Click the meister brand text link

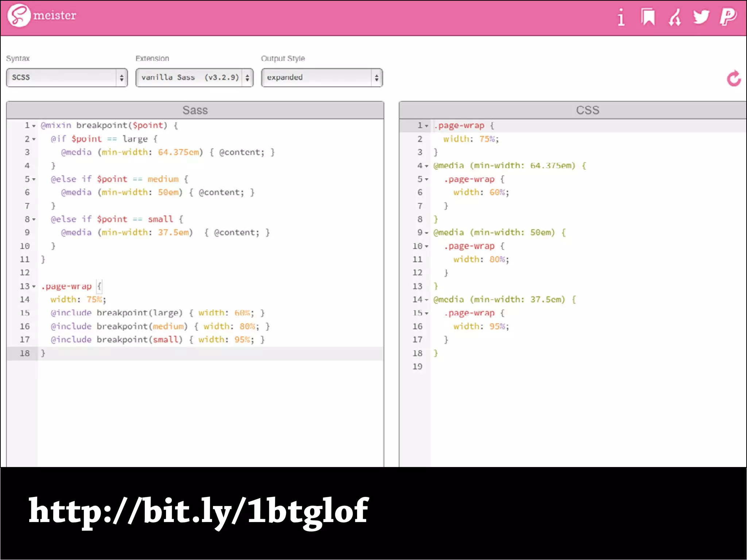coord(55,16)
